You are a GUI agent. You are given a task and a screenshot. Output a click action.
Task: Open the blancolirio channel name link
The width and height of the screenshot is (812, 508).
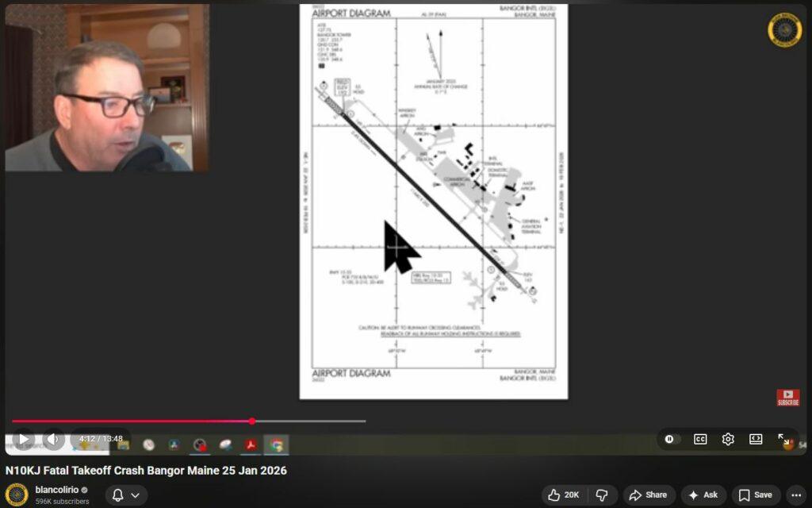pyautogui.click(x=57, y=490)
